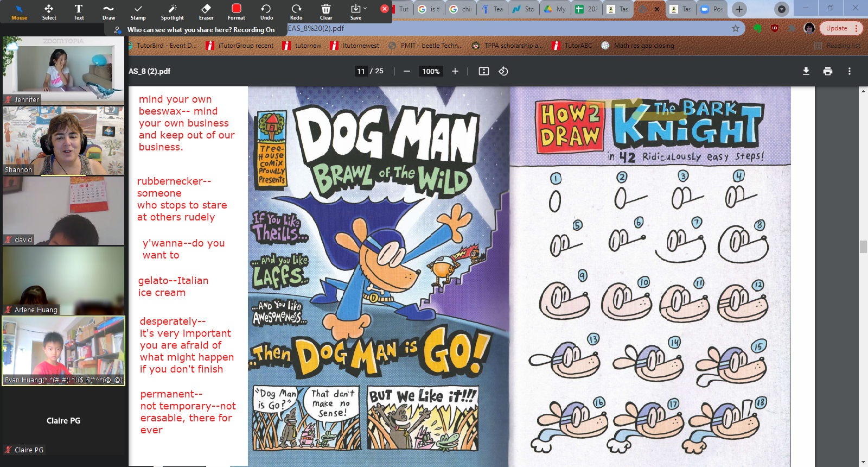868x467 pixels.
Task: Download the PDF file
Action: 806,71
